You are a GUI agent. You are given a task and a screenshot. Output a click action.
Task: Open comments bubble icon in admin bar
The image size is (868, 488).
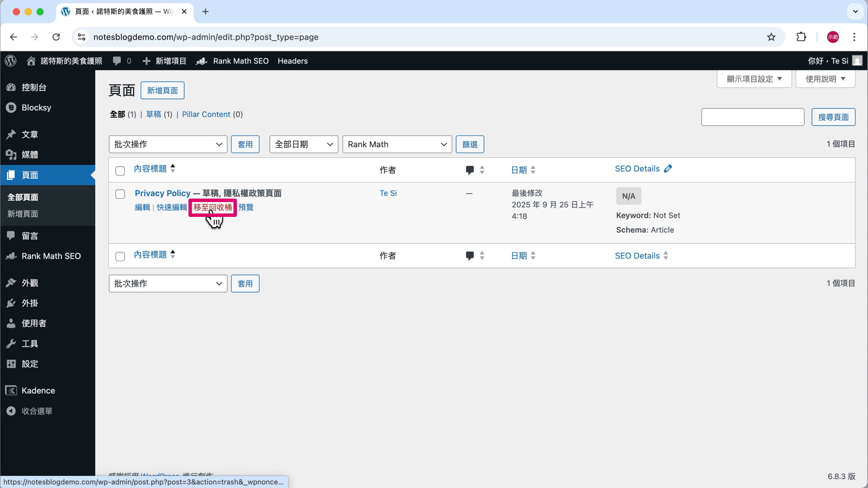117,61
